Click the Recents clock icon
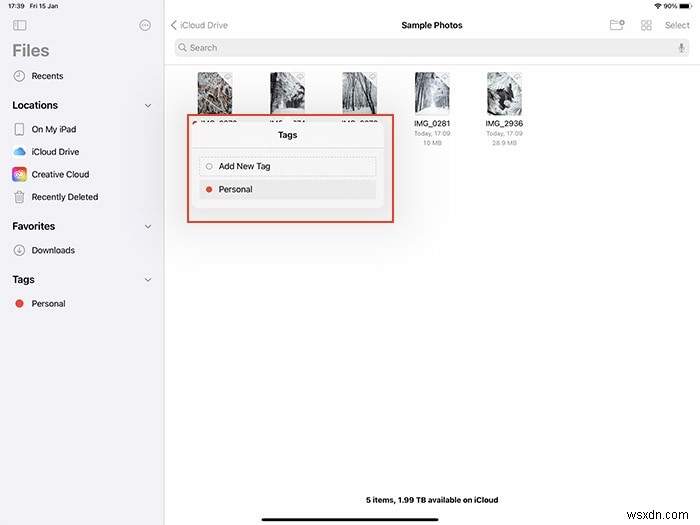The width and height of the screenshot is (700, 525). [x=19, y=76]
